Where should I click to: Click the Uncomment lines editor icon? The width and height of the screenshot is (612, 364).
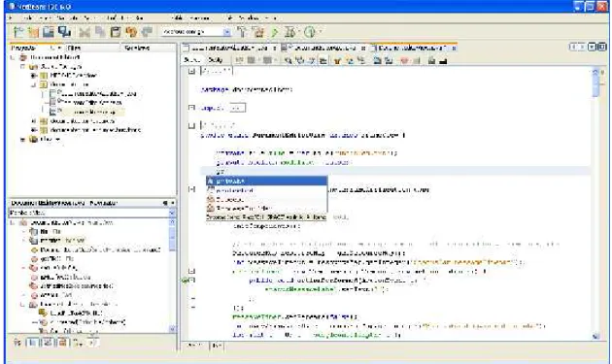443,60
